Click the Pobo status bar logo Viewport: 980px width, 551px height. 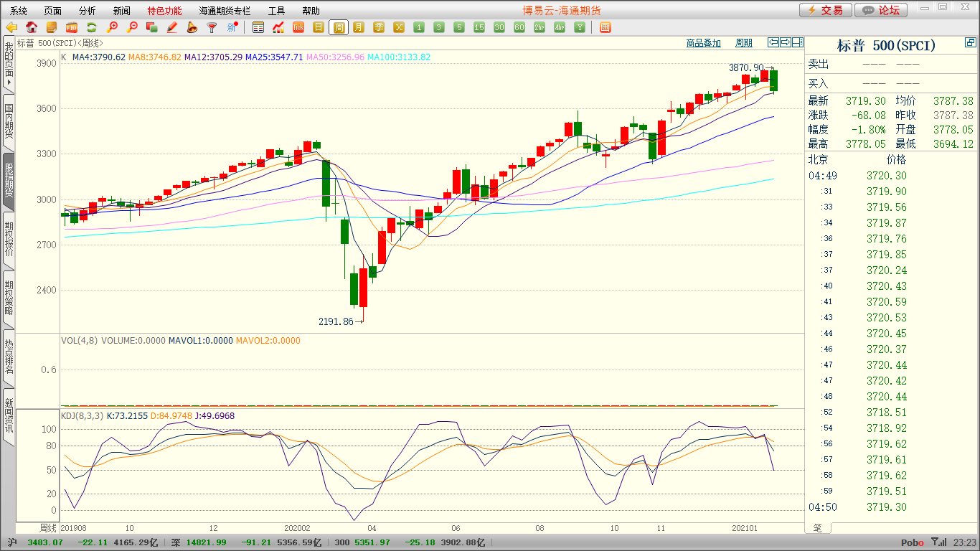click(913, 543)
